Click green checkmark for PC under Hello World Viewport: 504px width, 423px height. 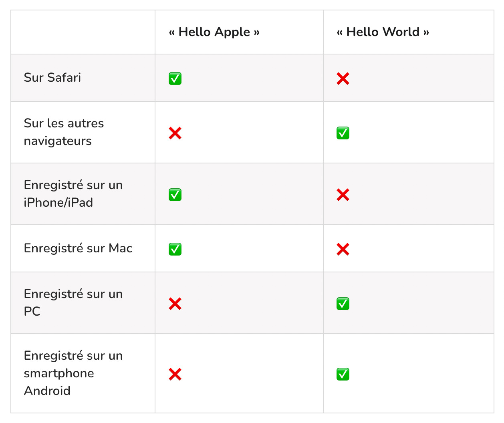click(x=343, y=304)
